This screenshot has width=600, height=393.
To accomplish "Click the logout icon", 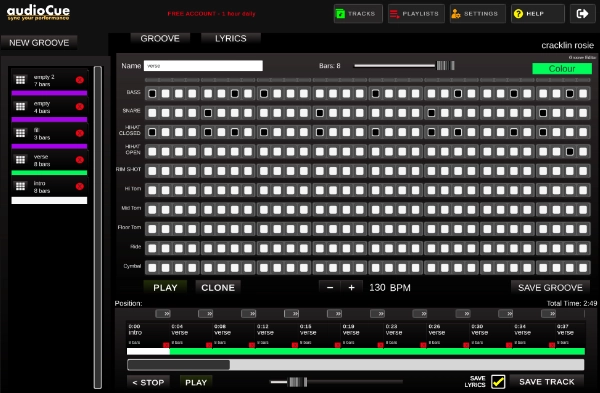I will click(582, 14).
